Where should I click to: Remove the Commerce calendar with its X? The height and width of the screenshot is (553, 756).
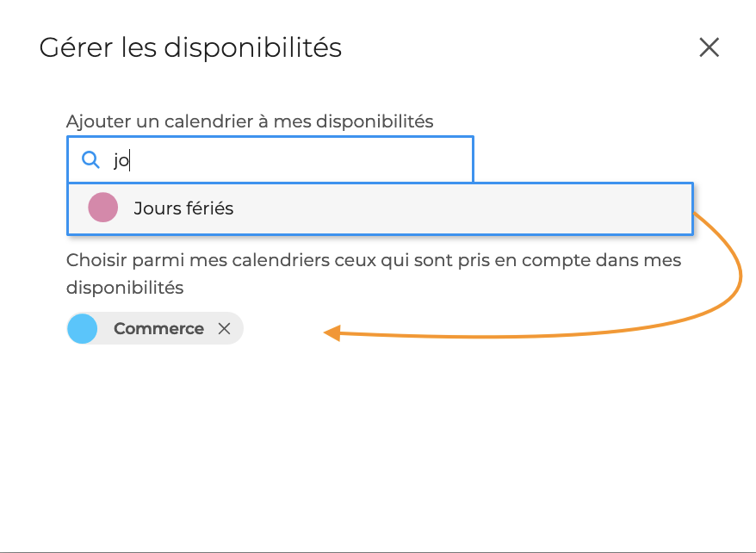pyautogui.click(x=225, y=328)
